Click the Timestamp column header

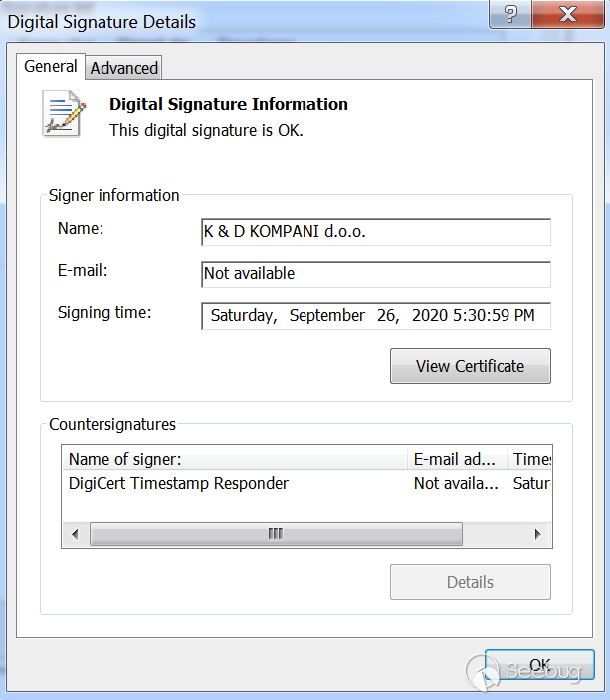(x=531, y=459)
